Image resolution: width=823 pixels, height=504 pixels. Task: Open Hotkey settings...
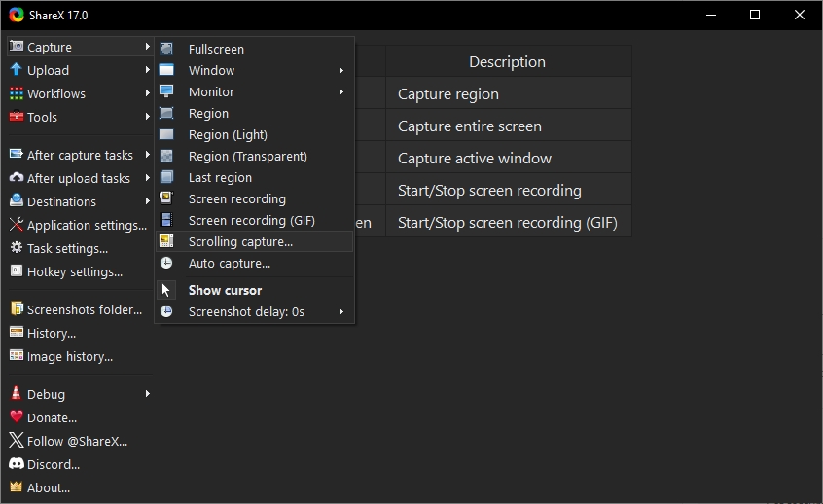pyautogui.click(x=80, y=272)
